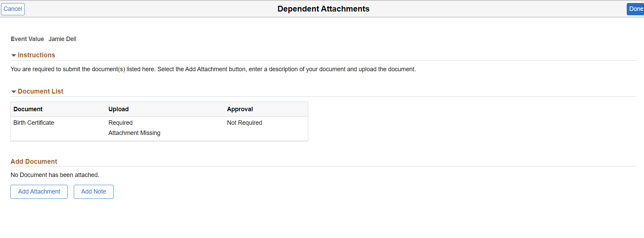Click the Jamie Dell event value
644x238 pixels.
62,39
